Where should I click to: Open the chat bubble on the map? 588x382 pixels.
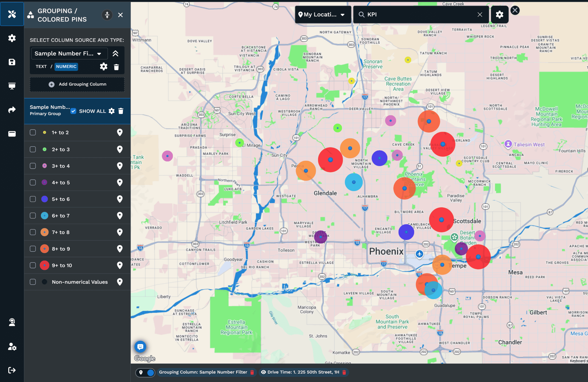(140, 347)
